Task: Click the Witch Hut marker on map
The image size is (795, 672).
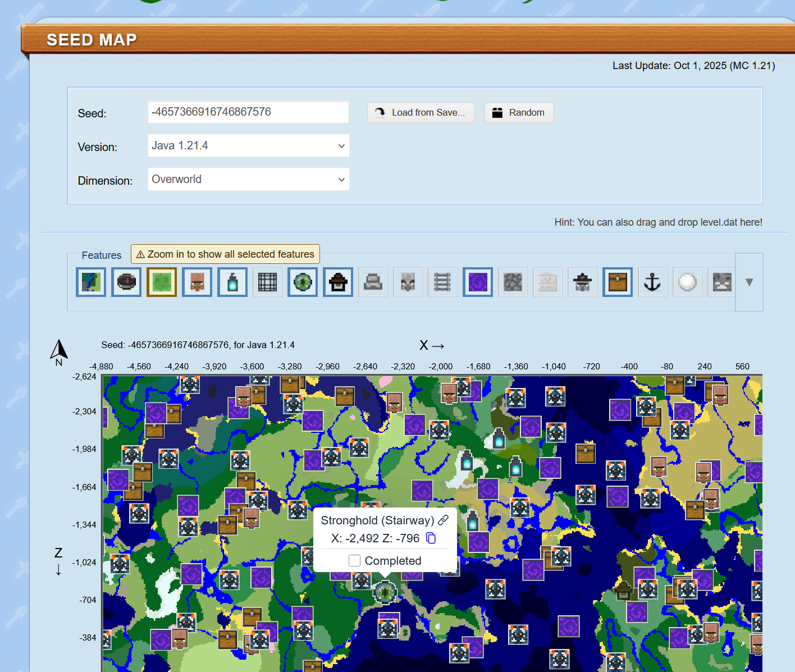Action: coord(623,591)
